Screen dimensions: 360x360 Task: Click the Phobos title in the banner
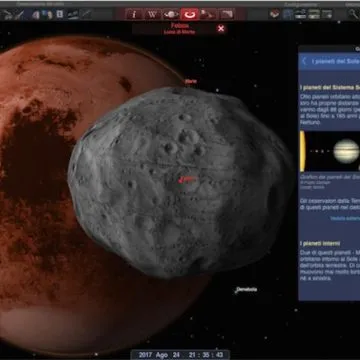(179, 26)
